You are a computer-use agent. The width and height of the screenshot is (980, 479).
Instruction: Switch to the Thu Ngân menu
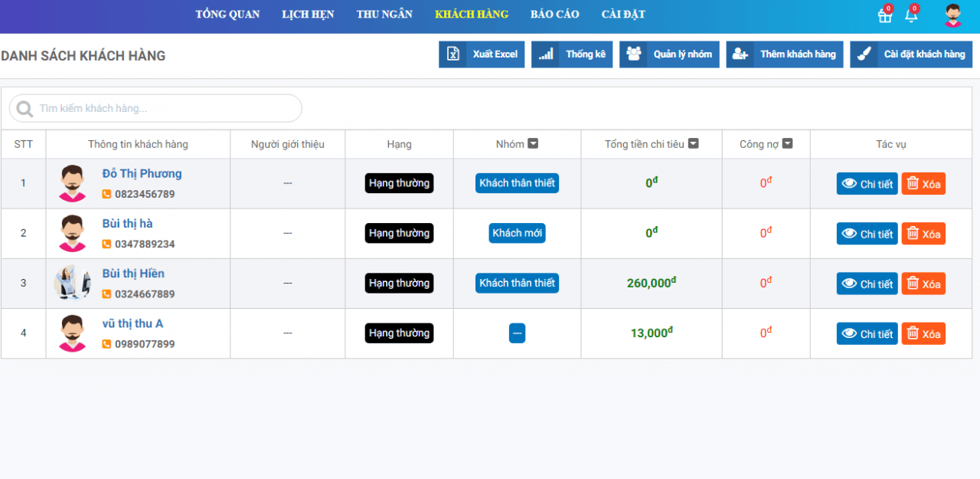384,15
